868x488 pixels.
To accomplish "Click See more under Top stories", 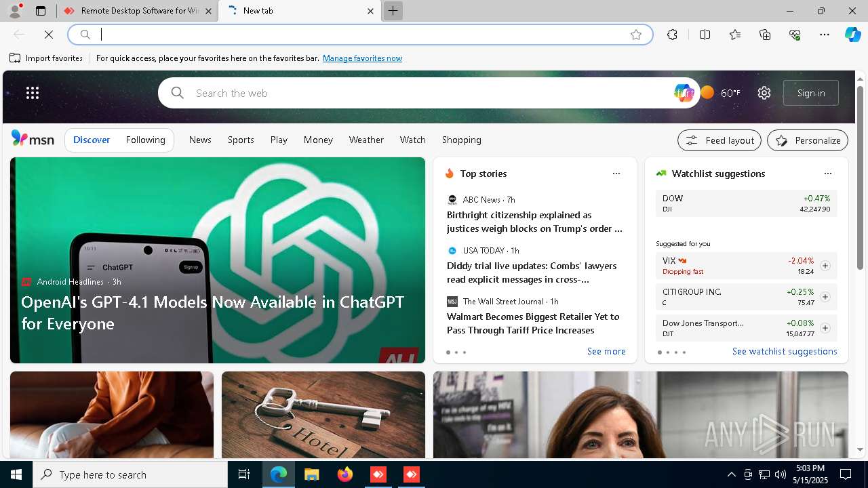I will click(x=606, y=351).
